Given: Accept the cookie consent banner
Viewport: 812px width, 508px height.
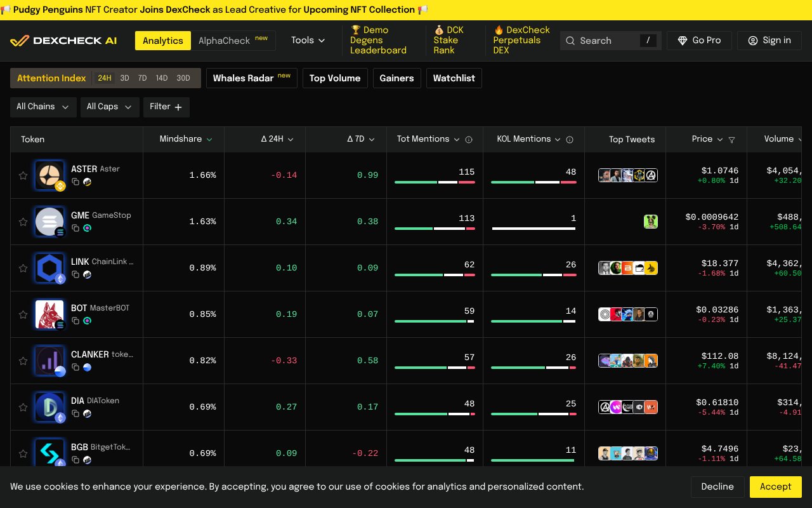Looking at the screenshot, I should [775, 486].
